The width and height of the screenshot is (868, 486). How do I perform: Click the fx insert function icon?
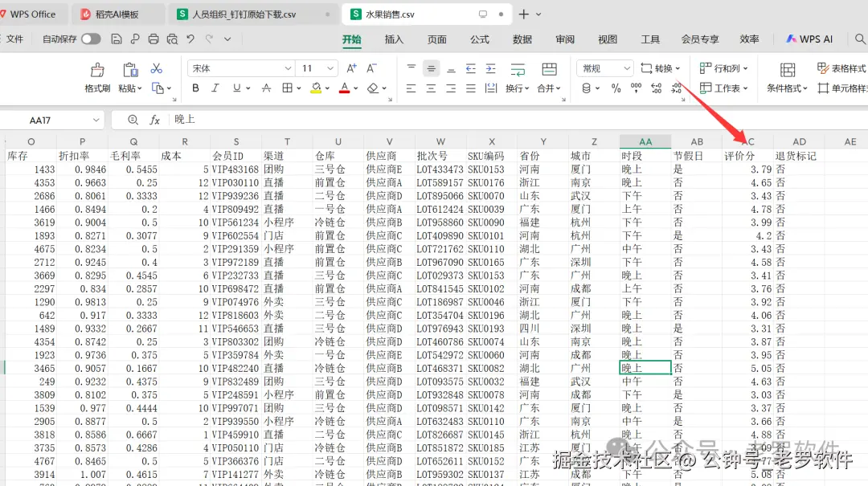154,120
